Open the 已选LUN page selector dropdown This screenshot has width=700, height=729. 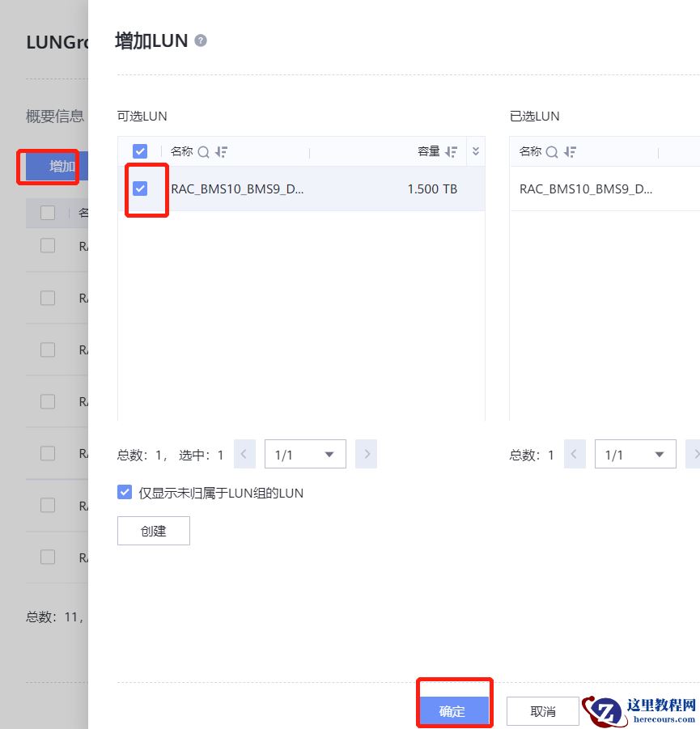[x=635, y=454]
